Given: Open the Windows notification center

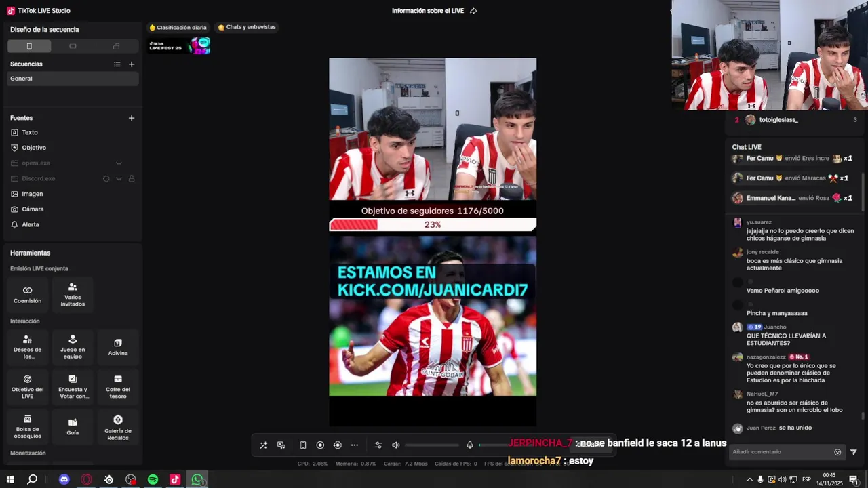Looking at the screenshot, I should pyautogui.click(x=854, y=479).
